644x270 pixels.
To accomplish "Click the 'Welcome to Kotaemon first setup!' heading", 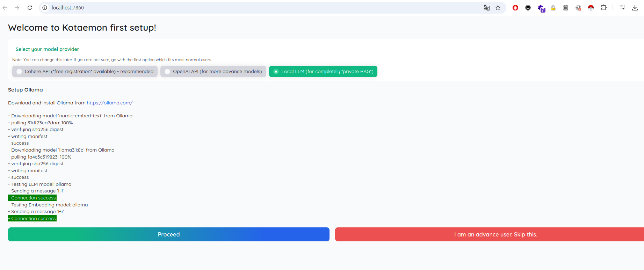I will (82, 28).
